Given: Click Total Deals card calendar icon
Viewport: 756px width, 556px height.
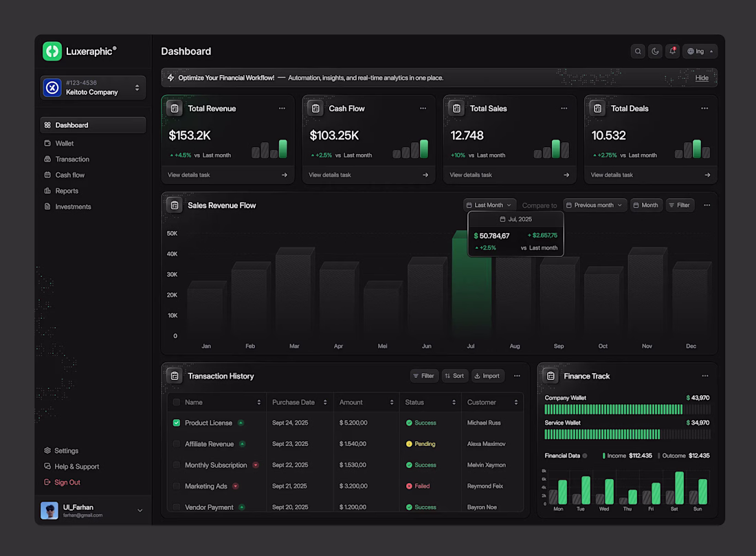Looking at the screenshot, I should [597, 109].
